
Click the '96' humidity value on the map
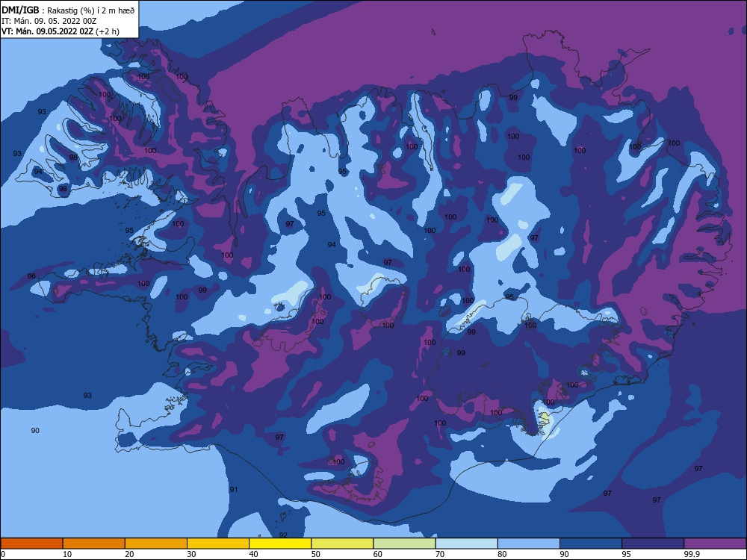pos(31,276)
